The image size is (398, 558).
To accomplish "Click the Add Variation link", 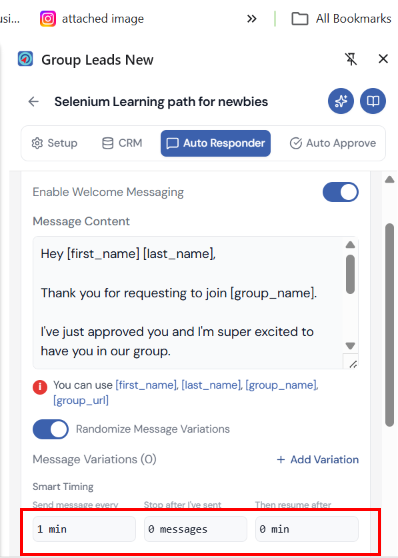I will pyautogui.click(x=318, y=459).
